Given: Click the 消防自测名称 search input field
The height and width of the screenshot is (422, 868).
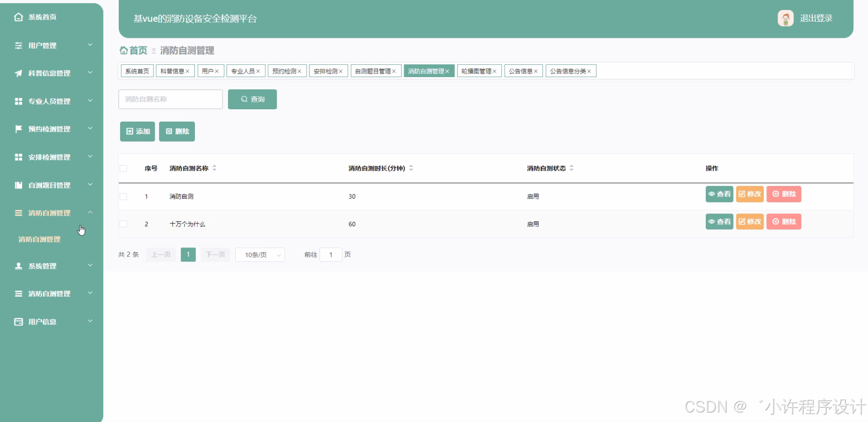Looking at the screenshot, I should click(x=170, y=99).
